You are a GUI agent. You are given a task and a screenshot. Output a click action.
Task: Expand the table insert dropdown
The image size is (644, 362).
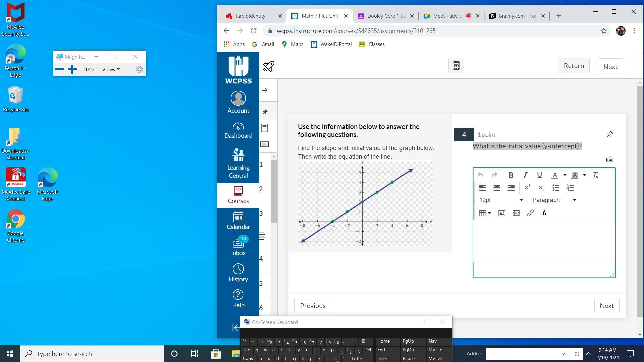click(x=489, y=213)
